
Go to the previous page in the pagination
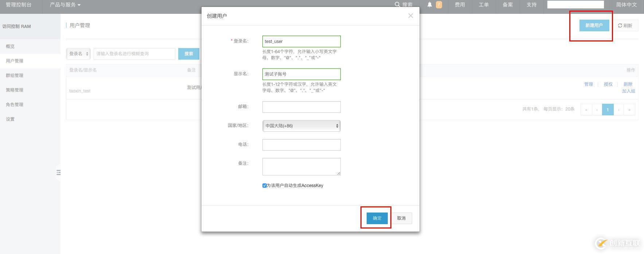pyautogui.click(x=597, y=110)
